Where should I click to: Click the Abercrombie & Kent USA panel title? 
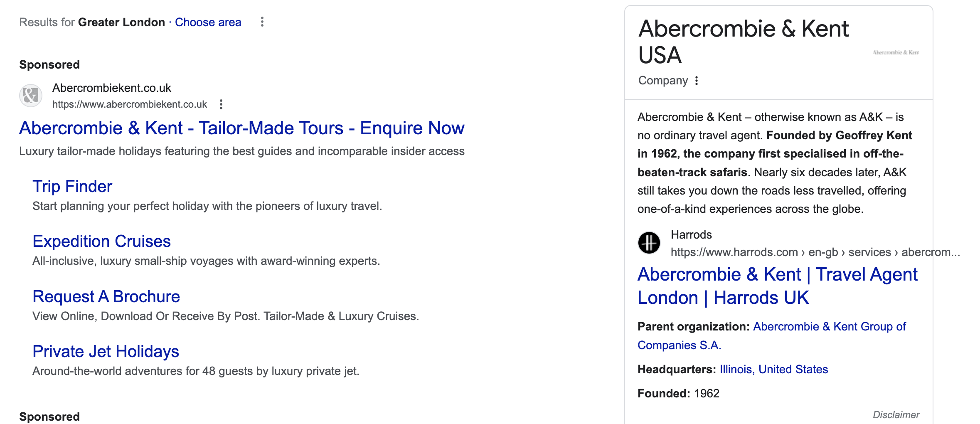pos(743,42)
